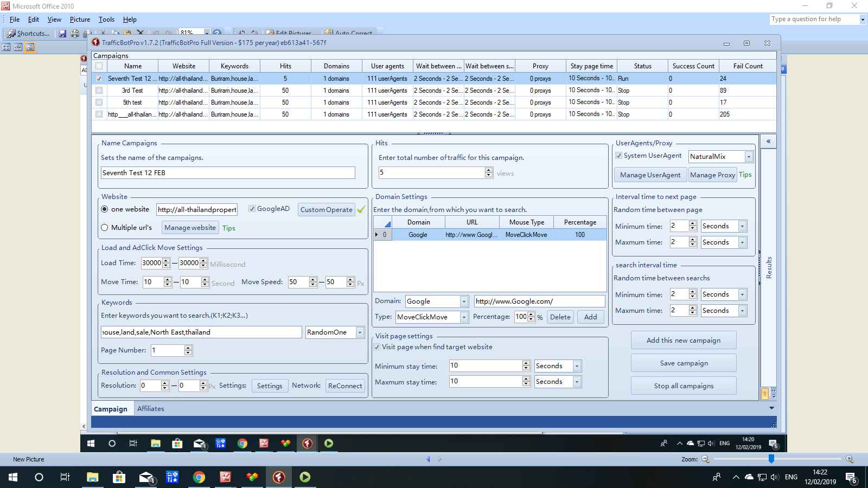Select the Multiple url's radio button
The image size is (868, 488).
pos(105,228)
